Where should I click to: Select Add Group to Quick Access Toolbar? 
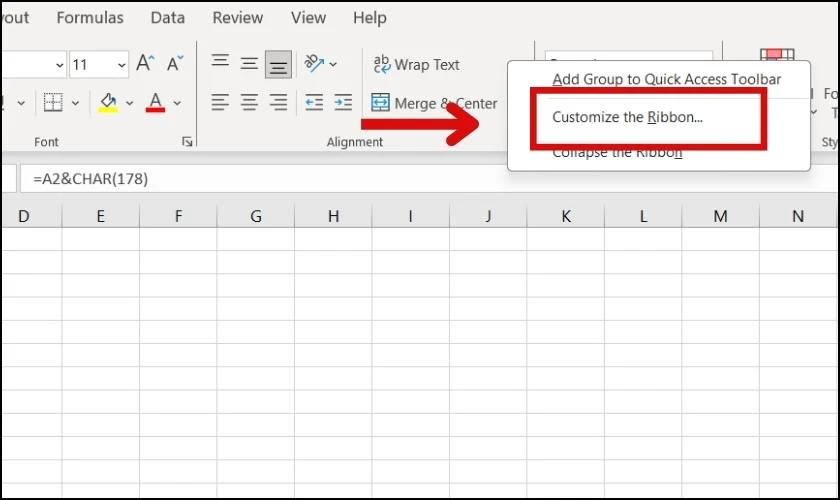click(666, 79)
